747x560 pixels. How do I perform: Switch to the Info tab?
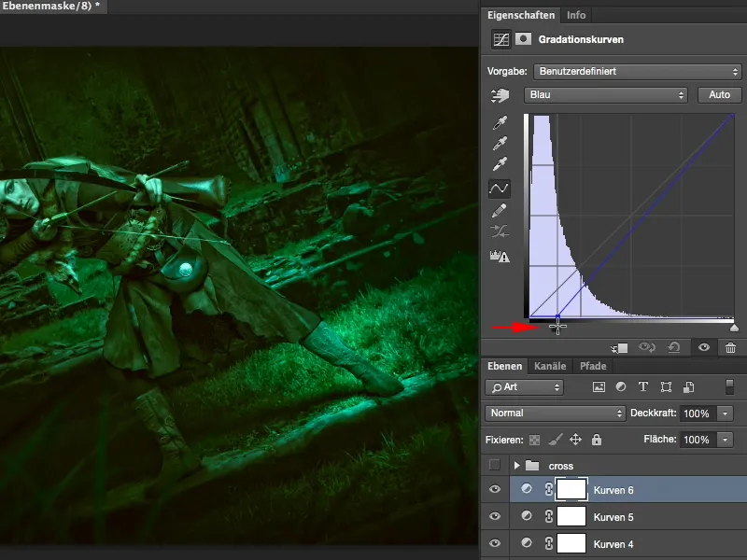point(576,15)
